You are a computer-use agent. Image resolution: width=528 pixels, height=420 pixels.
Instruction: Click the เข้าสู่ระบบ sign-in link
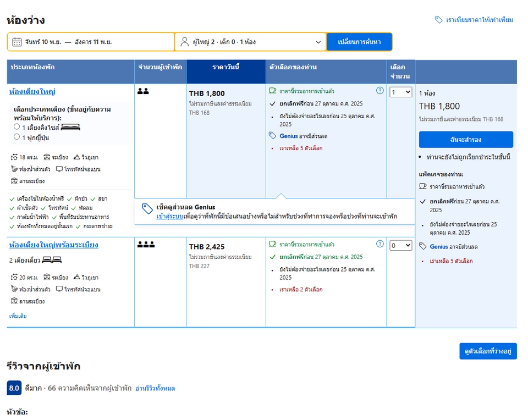click(x=169, y=217)
